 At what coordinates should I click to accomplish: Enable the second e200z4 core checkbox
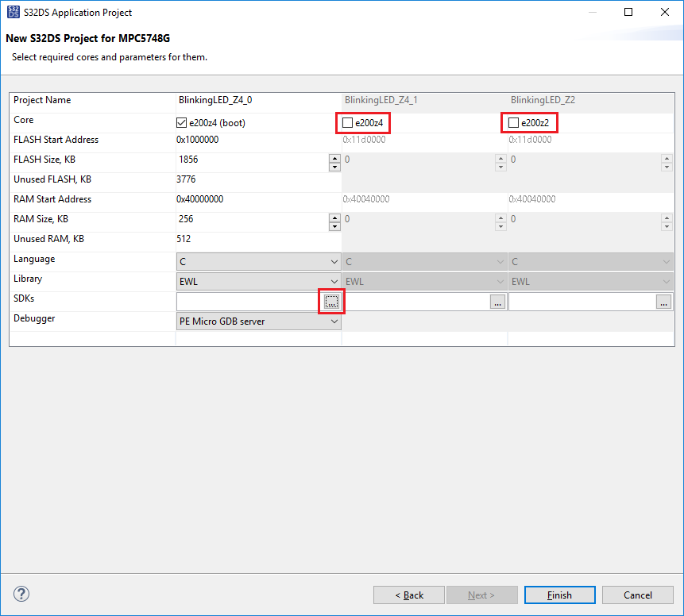(347, 123)
